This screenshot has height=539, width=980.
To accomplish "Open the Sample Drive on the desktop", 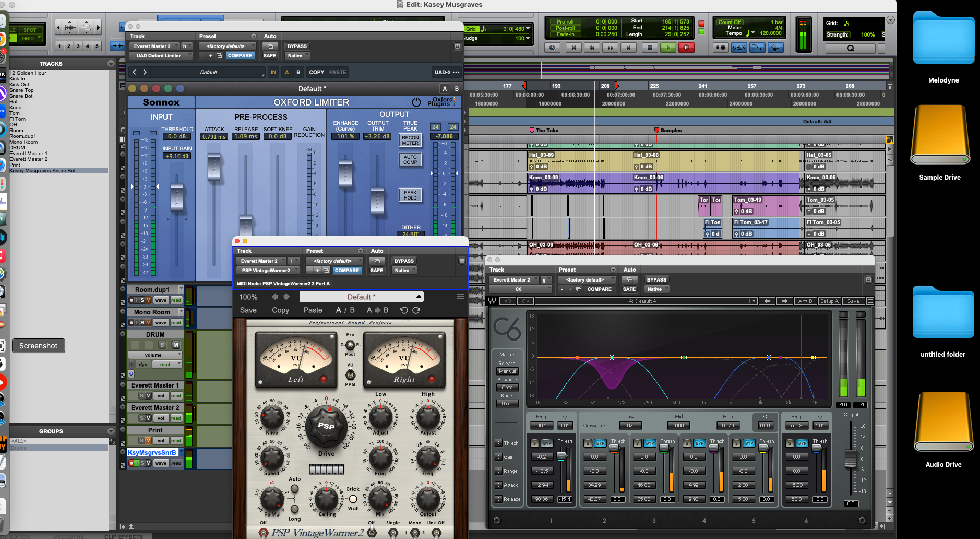I will point(940,135).
